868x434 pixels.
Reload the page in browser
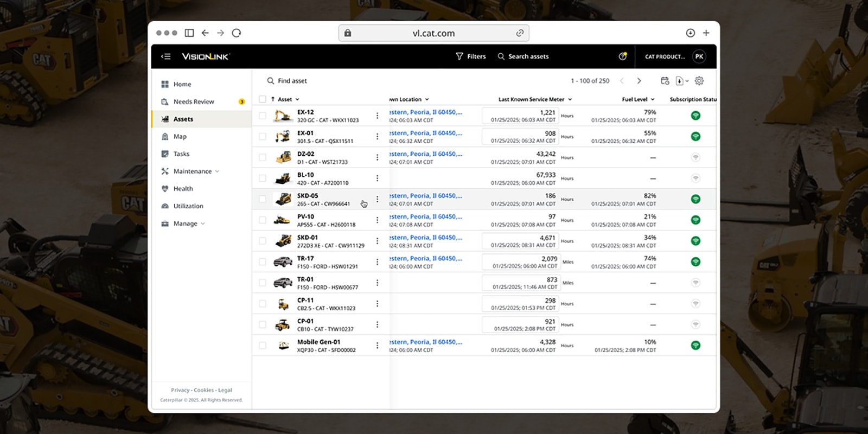point(237,33)
